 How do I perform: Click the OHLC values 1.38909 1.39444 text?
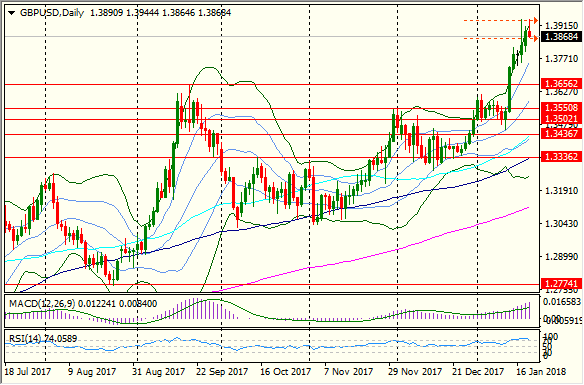click(124, 13)
